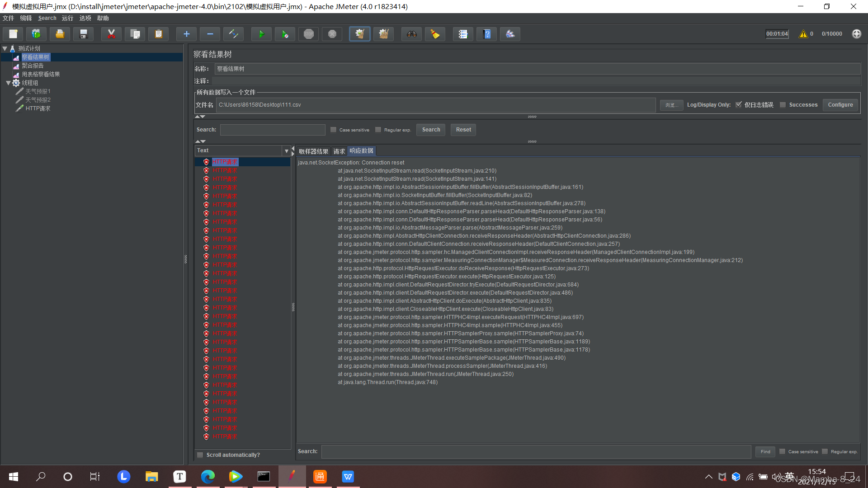Click the Save floppy disk icon
The width and height of the screenshot is (868, 488).
tap(84, 34)
